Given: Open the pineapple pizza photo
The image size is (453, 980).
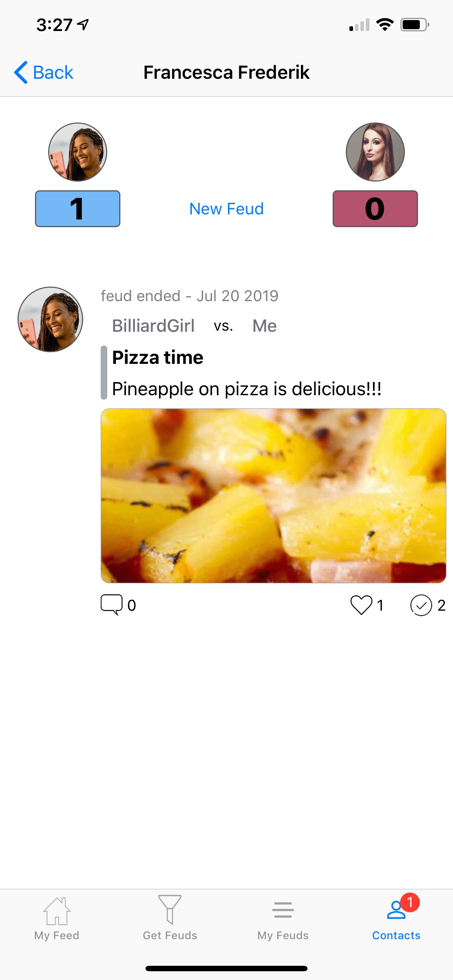Looking at the screenshot, I should (273, 496).
